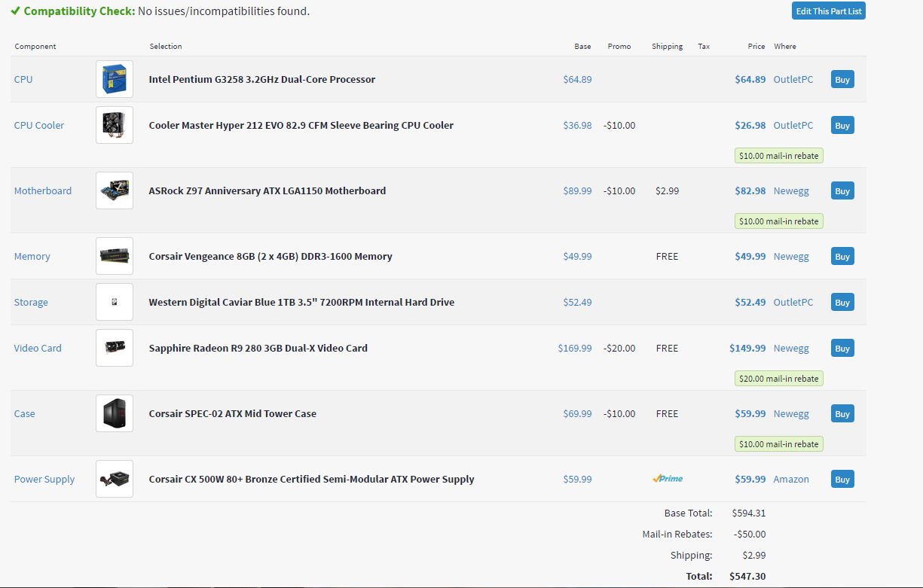Open the Sapphire Radeon R9 280 thumbnail
The width and height of the screenshot is (923, 588).
(115, 348)
